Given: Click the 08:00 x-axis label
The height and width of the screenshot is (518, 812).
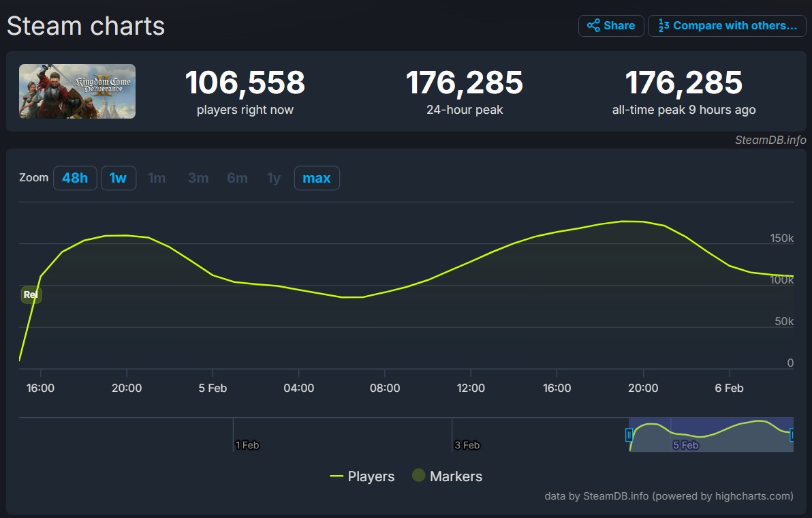Looking at the screenshot, I should point(385,388).
